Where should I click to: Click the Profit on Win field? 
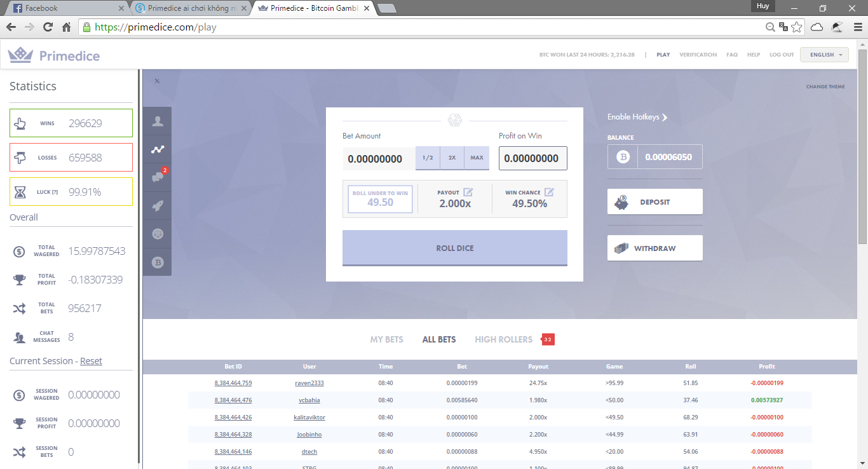coord(533,158)
